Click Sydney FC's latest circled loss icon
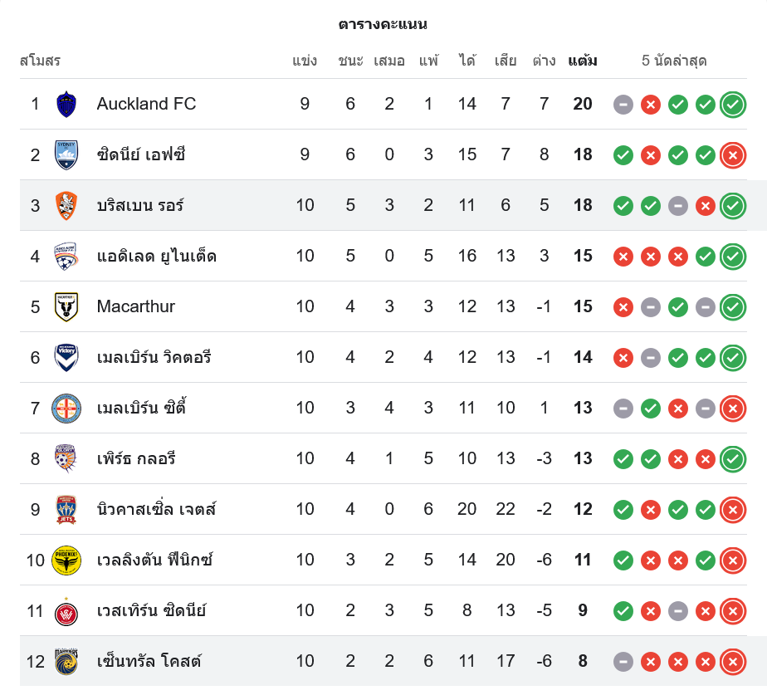Viewport: 767px width, 700px height. coord(732,155)
